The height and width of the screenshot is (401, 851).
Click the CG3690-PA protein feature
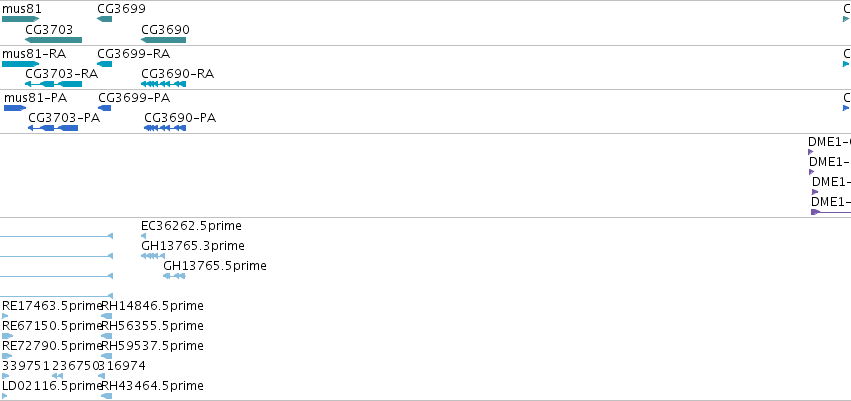pyautogui.click(x=165, y=128)
